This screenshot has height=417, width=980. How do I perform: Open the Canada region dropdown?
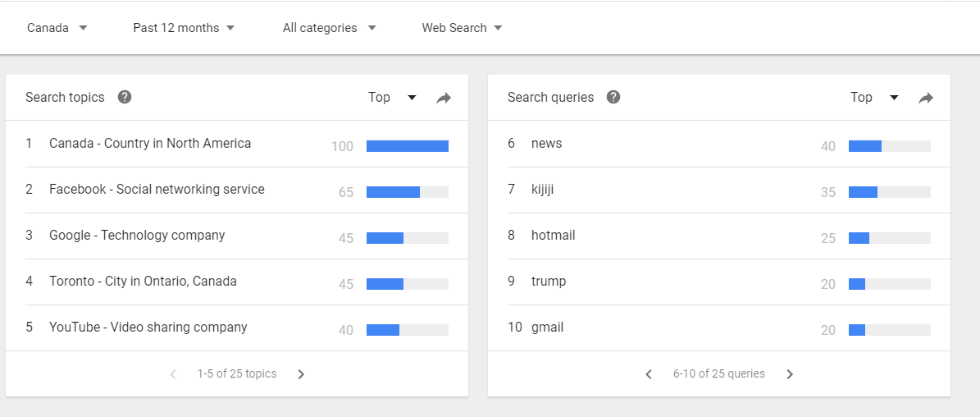click(x=57, y=28)
